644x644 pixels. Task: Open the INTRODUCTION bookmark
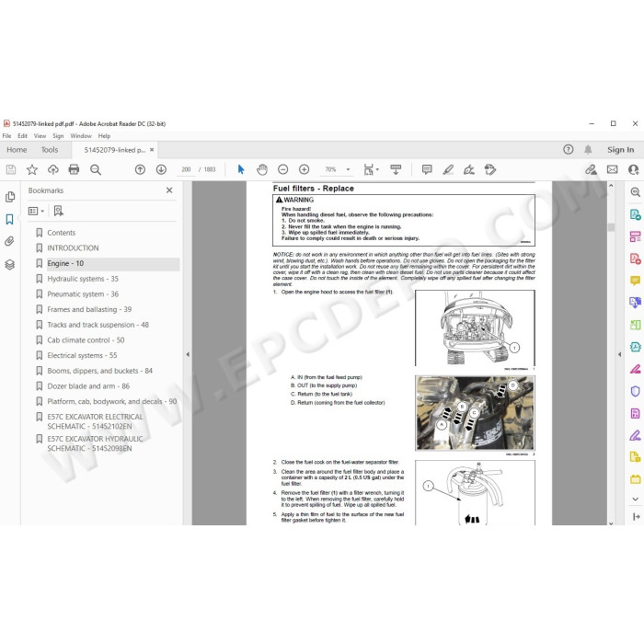(73, 248)
